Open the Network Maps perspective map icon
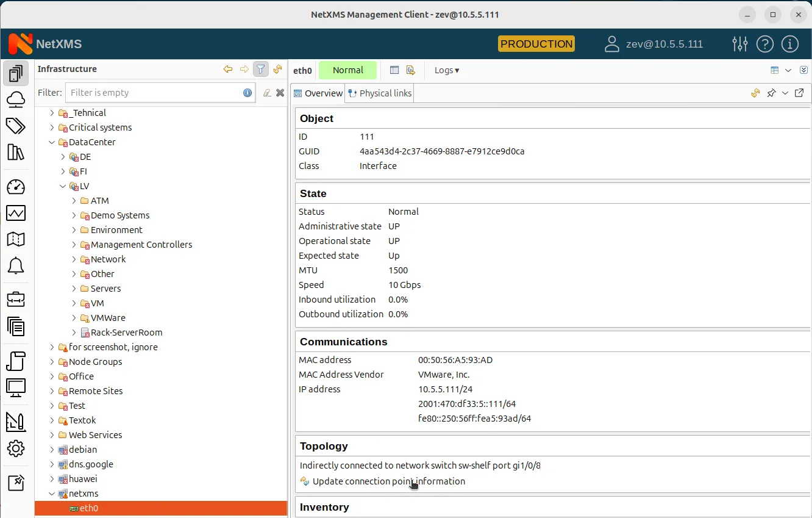This screenshot has width=812, height=518. click(x=16, y=239)
